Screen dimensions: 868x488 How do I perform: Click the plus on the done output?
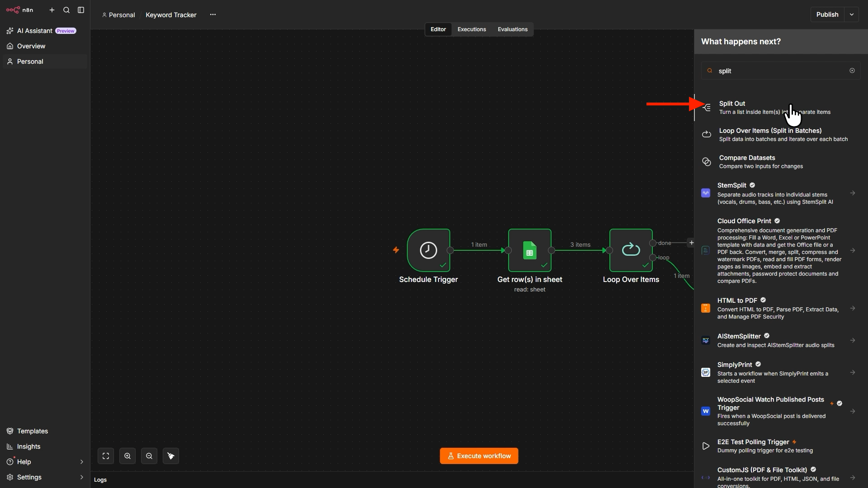[x=691, y=243]
